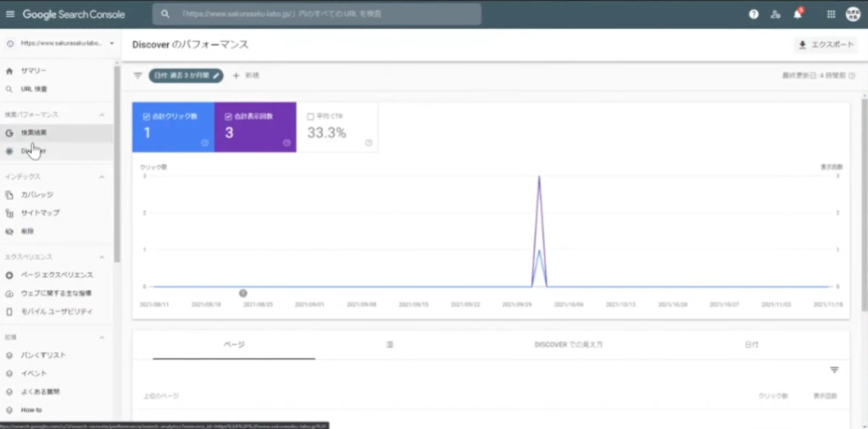The height and width of the screenshot is (429, 868).
Task: Toggle the 合計クリック数 checkbox card
Action: point(173,127)
